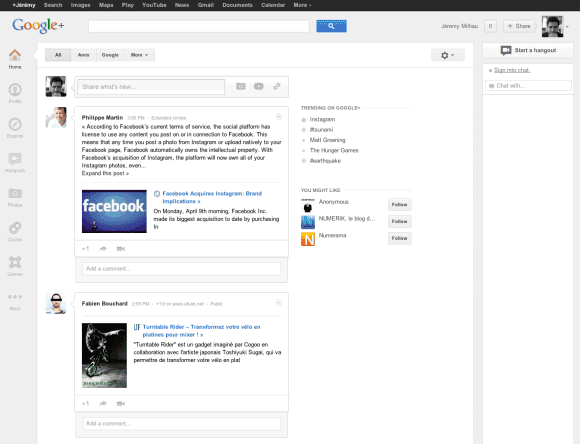Open Facebook Acquires Instagram article link
This screenshot has width=580, height=444.
[x=212, y=197]
